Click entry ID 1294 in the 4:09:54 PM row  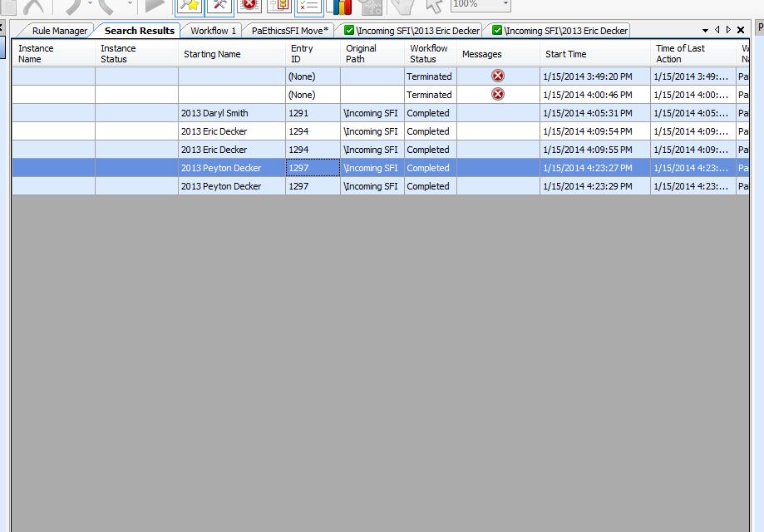pos(313,131)
